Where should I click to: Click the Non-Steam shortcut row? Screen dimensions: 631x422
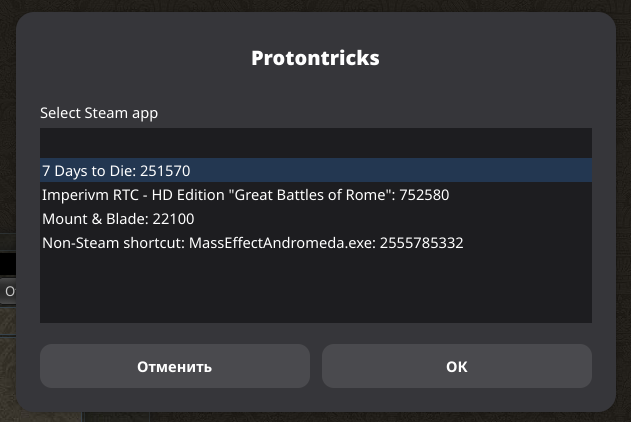(252, 242)
